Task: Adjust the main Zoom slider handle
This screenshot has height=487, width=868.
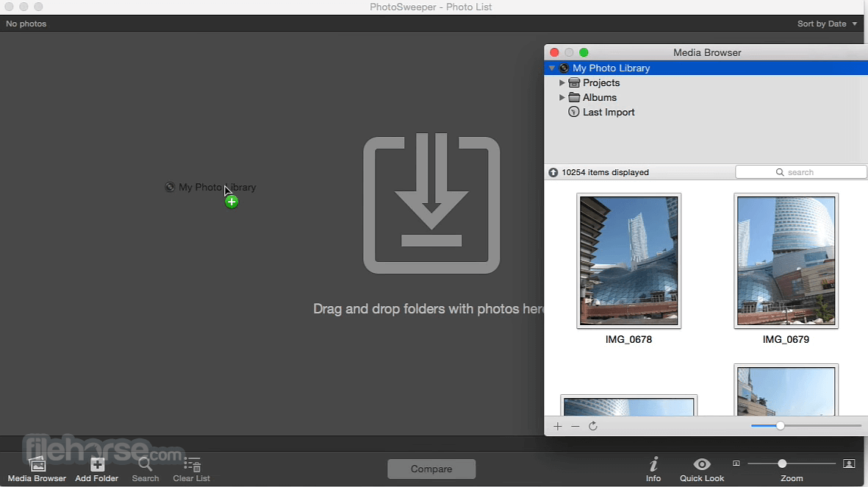Action: (782, 463)
